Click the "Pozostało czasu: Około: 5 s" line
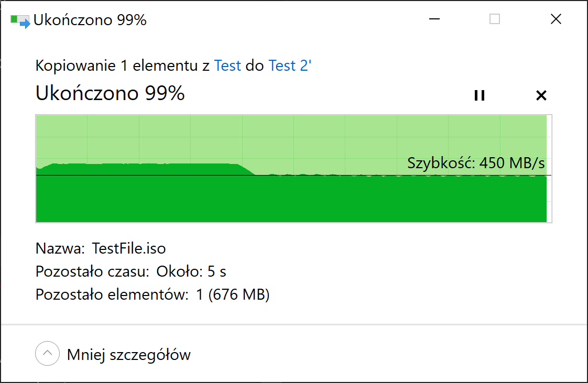Screen dimensions: 588x383 [x=130, y=271]
